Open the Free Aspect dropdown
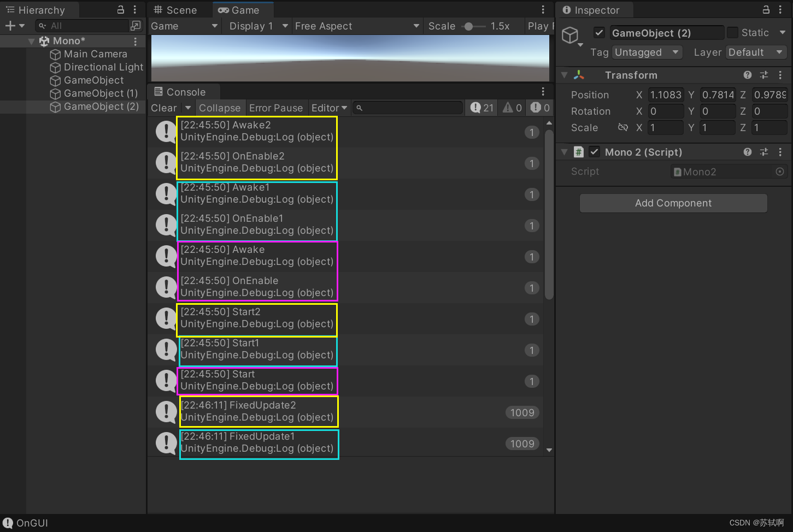This screenshot has width=793, height=532. coord(356,26)
